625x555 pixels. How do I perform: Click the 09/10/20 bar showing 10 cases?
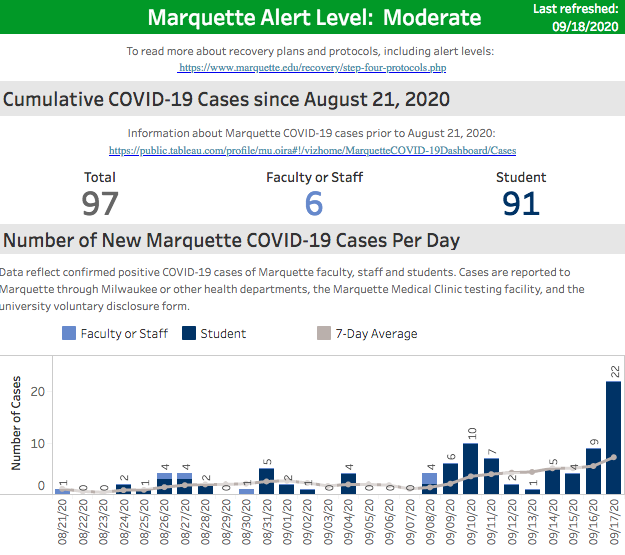[x=471, y=468]
